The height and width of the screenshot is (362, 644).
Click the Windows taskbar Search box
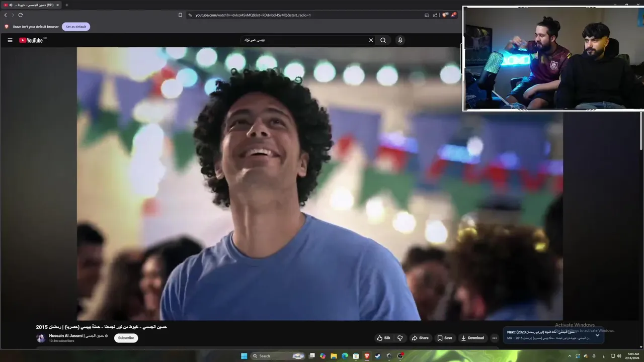point(278,356)
